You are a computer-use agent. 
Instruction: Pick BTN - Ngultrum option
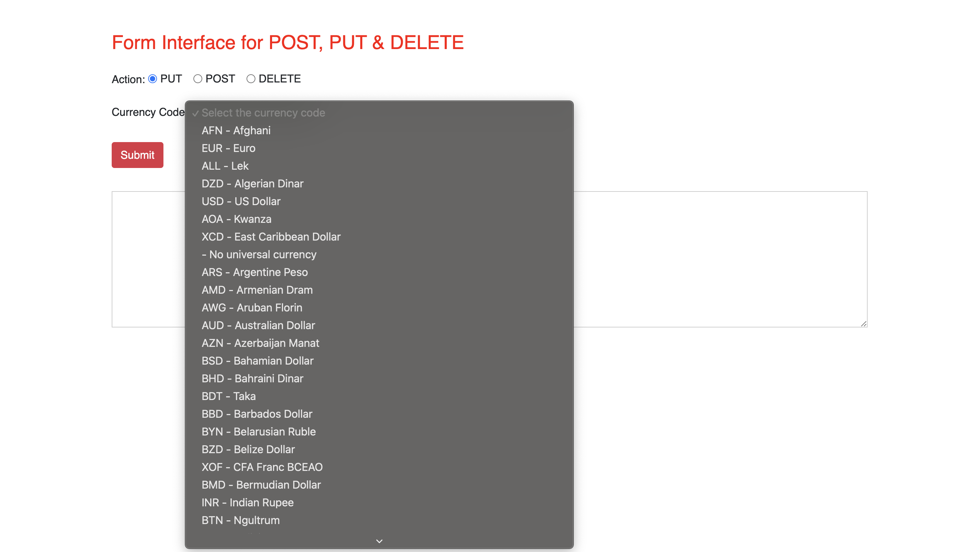pos(379,520)
